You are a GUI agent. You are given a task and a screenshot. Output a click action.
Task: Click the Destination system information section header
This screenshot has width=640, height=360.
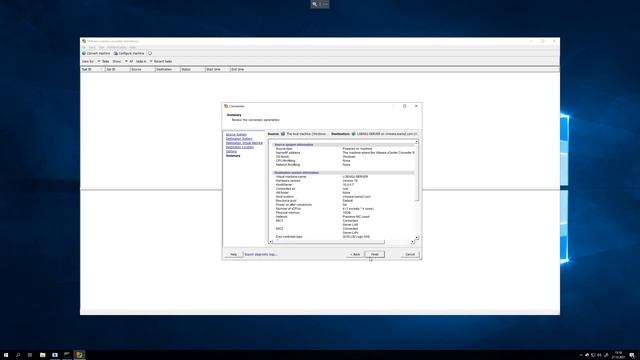pyautogui.click(x=344, y=173)
